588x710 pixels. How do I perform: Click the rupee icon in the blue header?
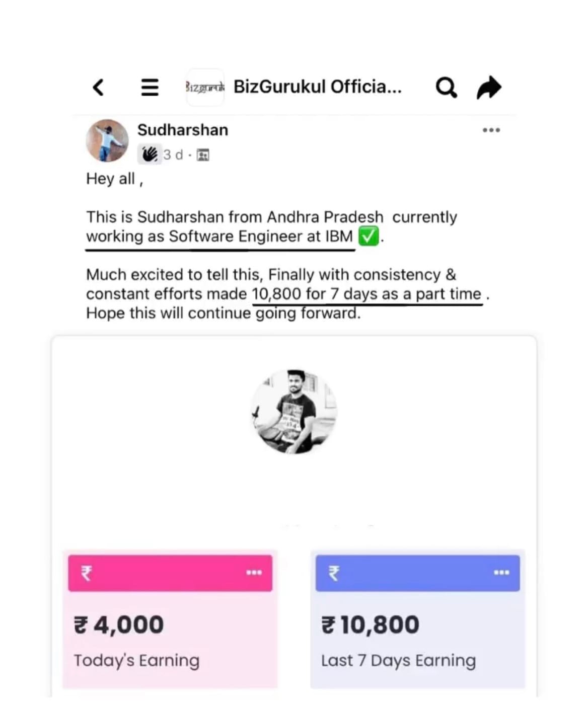334,573
